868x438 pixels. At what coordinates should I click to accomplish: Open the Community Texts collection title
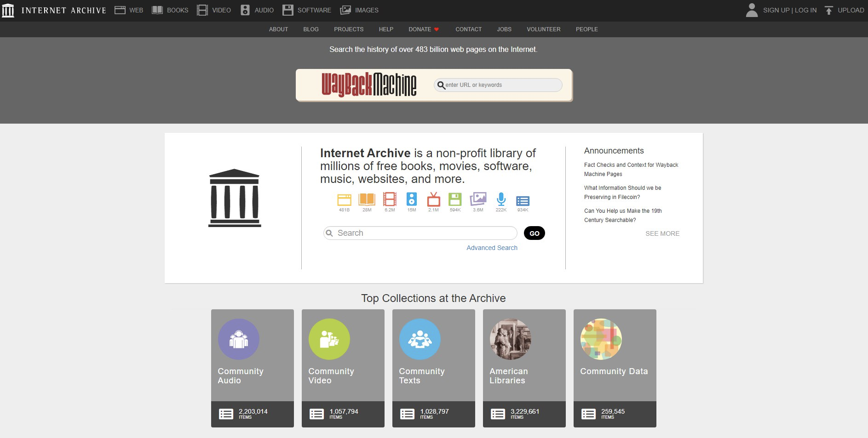[422, 375]
